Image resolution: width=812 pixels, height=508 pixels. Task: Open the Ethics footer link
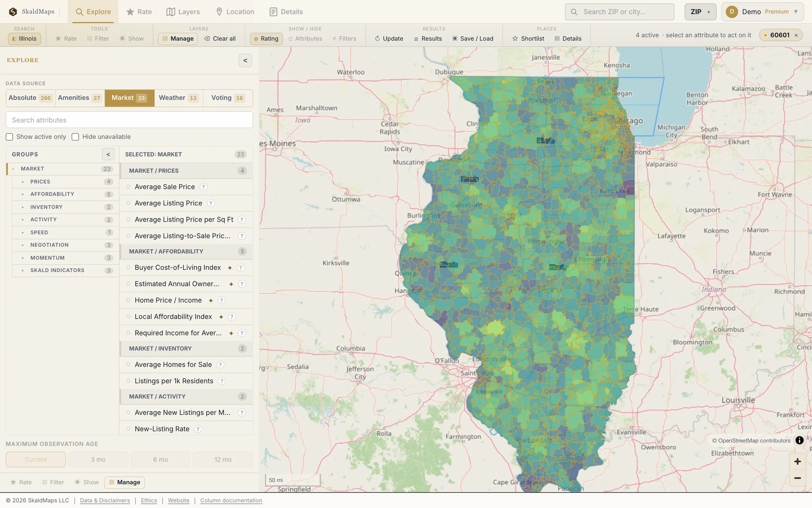pyautogui.click(x=149, y=500)
